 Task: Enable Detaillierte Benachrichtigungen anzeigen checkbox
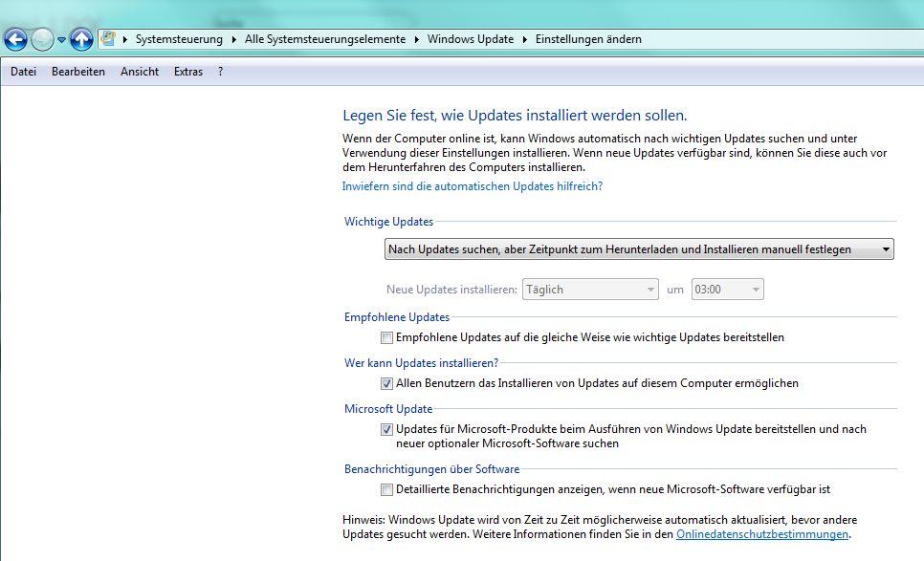click(x=386, y=489)
